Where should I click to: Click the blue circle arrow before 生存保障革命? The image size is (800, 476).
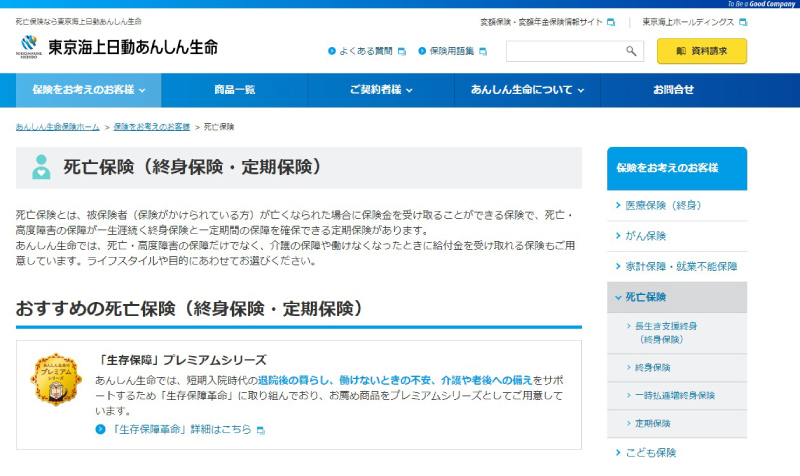tap(101, 429)
